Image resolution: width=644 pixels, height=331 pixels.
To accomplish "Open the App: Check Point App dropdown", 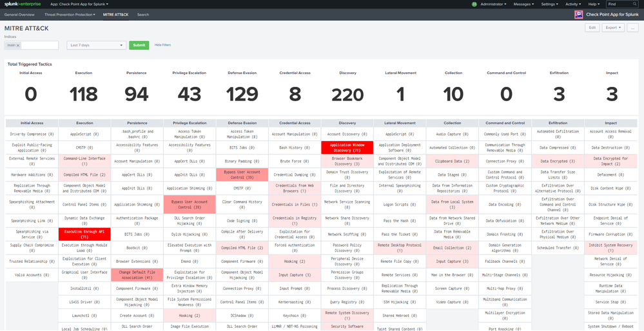I will 79,4.
